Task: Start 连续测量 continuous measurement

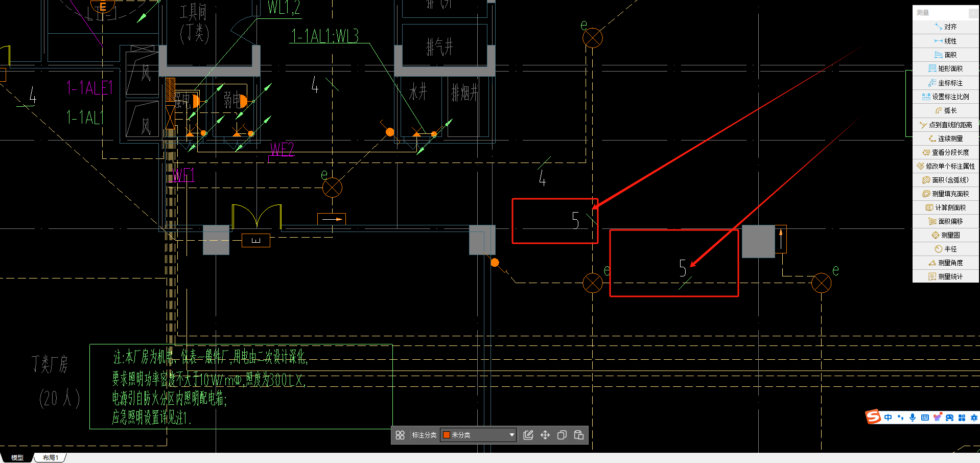Action: pyautogui.click(x=945, y=138)
